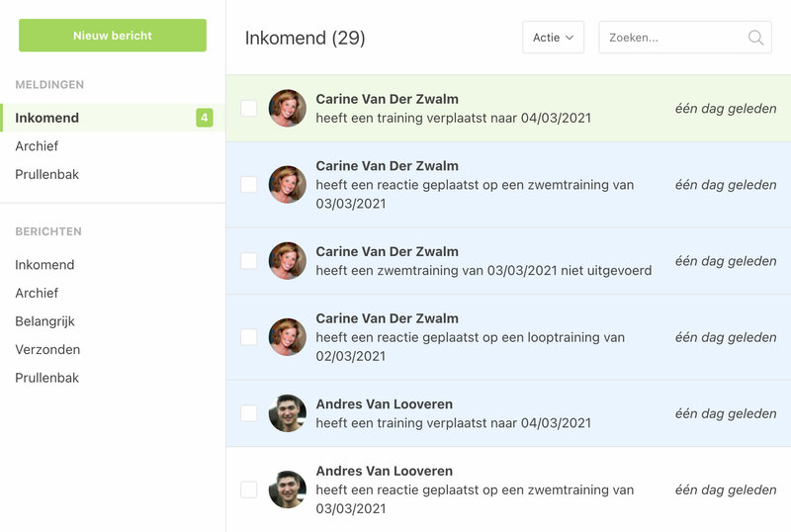The width and height of the screenshot is (791, 532).
Task: Check Carine's looptraining reactie notification
Action: pyautogui.click(x=249, y=336)
